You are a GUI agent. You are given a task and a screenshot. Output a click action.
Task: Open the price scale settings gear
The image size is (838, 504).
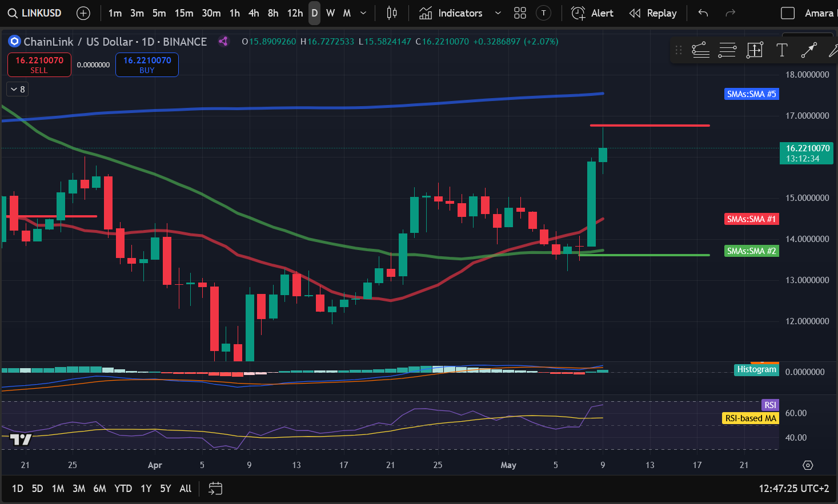tap(808, 465)
